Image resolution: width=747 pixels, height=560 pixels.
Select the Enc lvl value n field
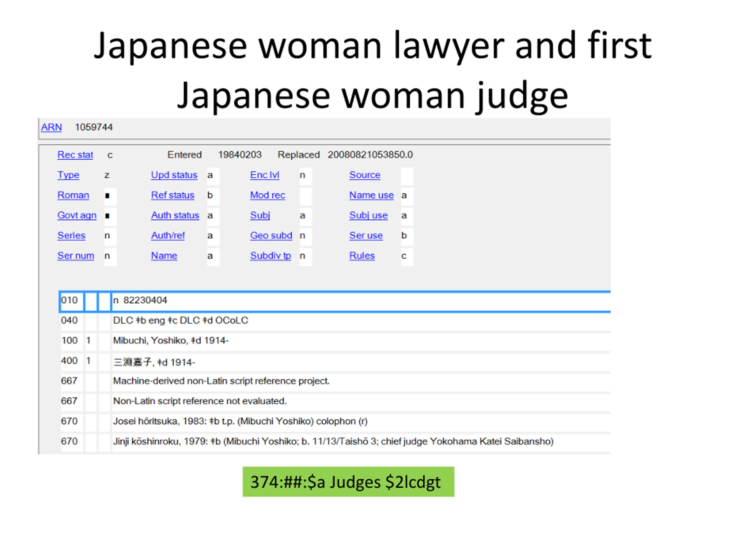[306, 176]
